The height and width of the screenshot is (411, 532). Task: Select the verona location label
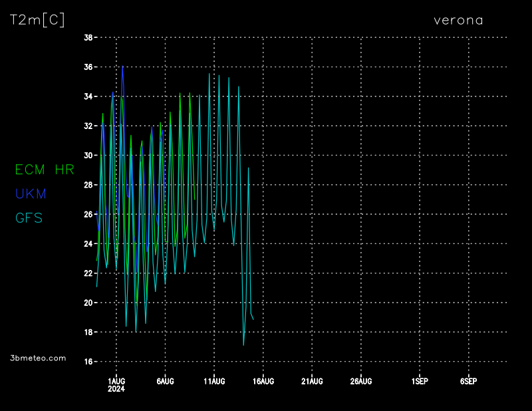click(458, 20)
